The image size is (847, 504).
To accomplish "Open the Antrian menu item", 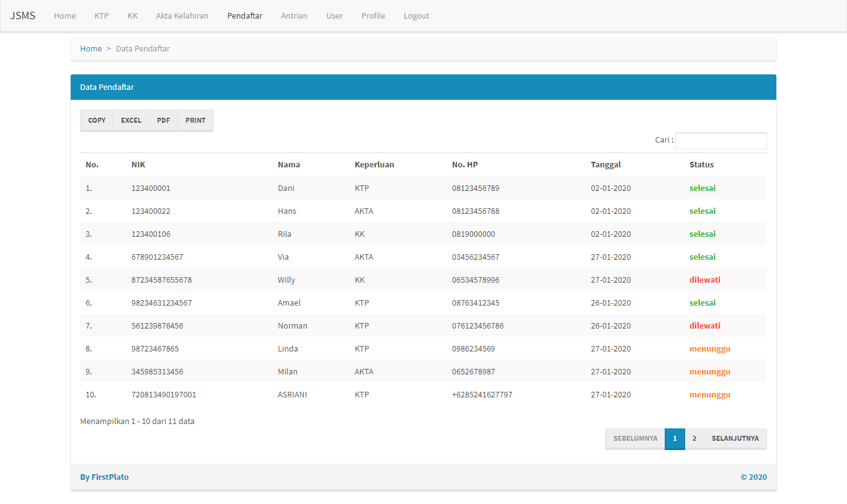I will click(x=294, y=15).
